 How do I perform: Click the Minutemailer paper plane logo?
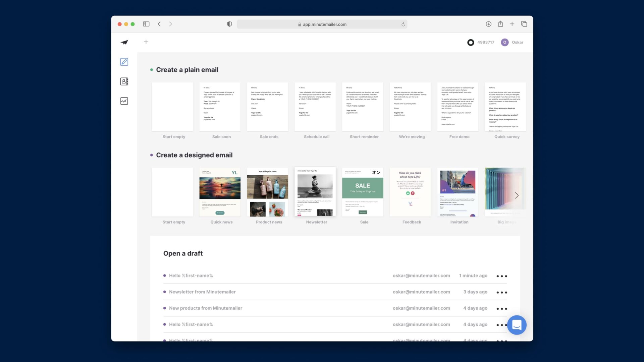pos(124,42)
